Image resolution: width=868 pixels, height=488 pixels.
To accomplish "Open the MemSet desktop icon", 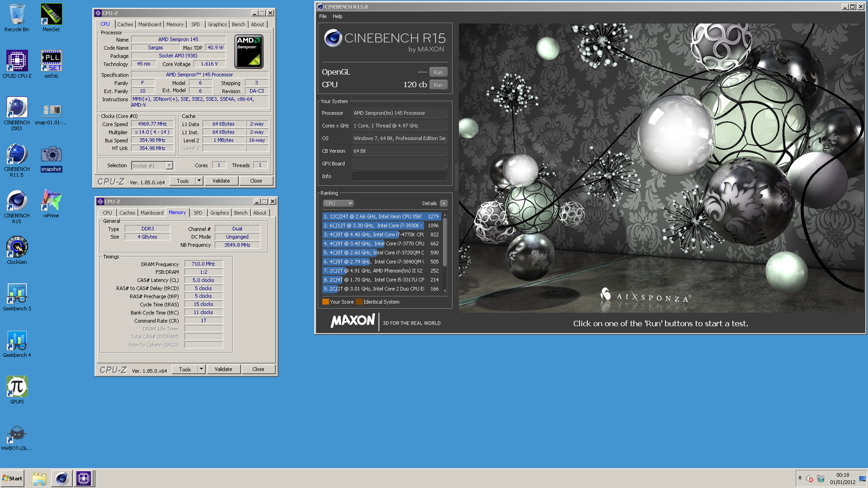I will pos(51,18).
